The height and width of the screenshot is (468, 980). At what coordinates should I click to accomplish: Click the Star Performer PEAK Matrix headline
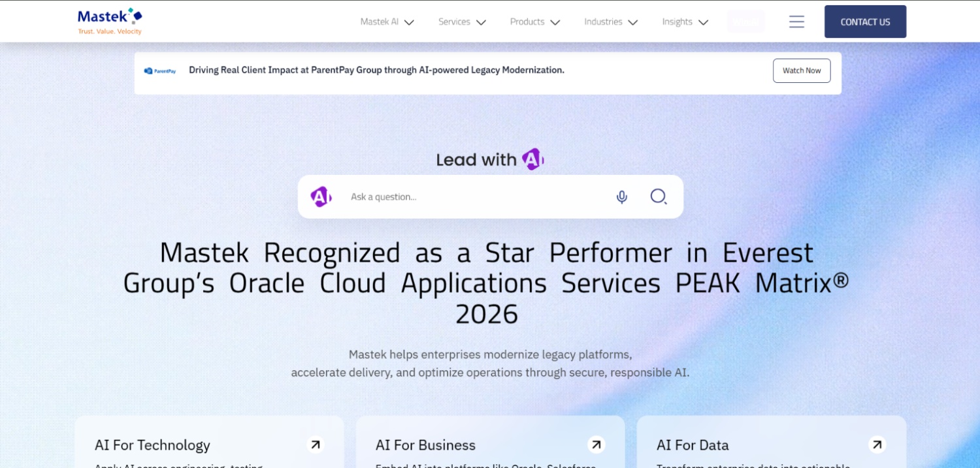click(487, 283)
